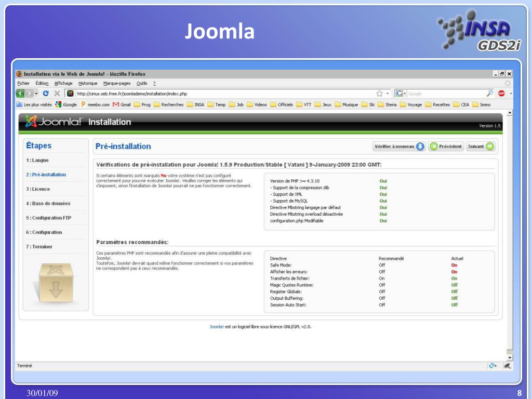Open the Marque-pages menu
The width and height of the screenshot is (532, 399).
[x=117, y=83]
